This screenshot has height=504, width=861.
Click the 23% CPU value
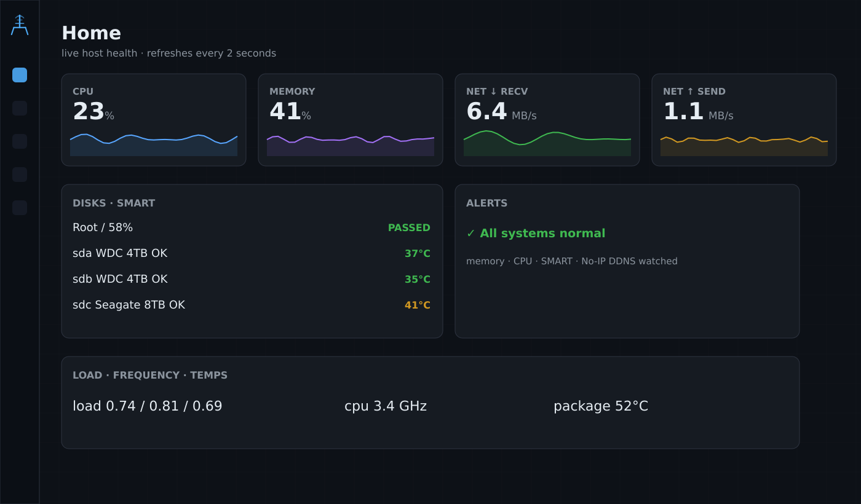93,112
